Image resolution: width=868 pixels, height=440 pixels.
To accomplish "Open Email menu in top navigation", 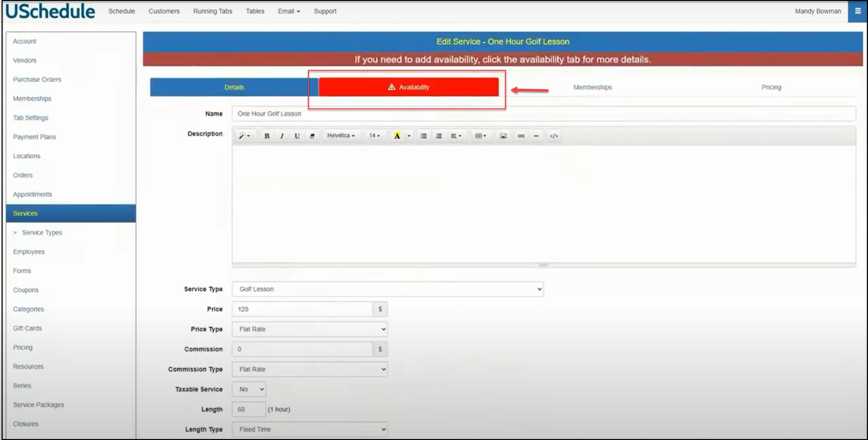I will point(289,11).
